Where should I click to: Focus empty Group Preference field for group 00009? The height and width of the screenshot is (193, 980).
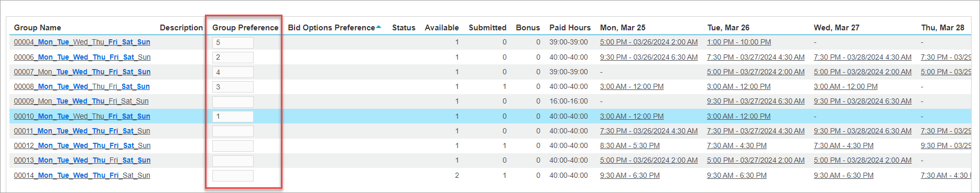(x=233, y=101)
